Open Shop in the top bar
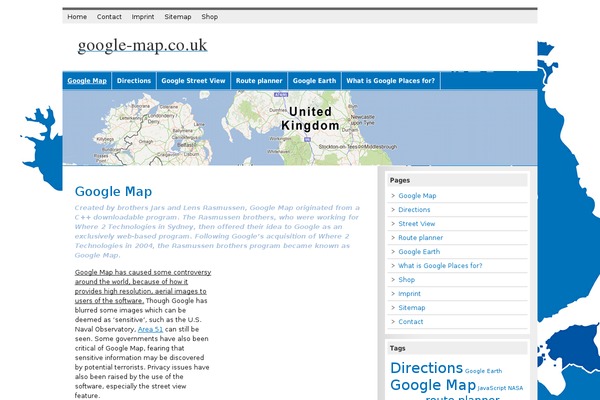600x400 pixels. [209, 17]
